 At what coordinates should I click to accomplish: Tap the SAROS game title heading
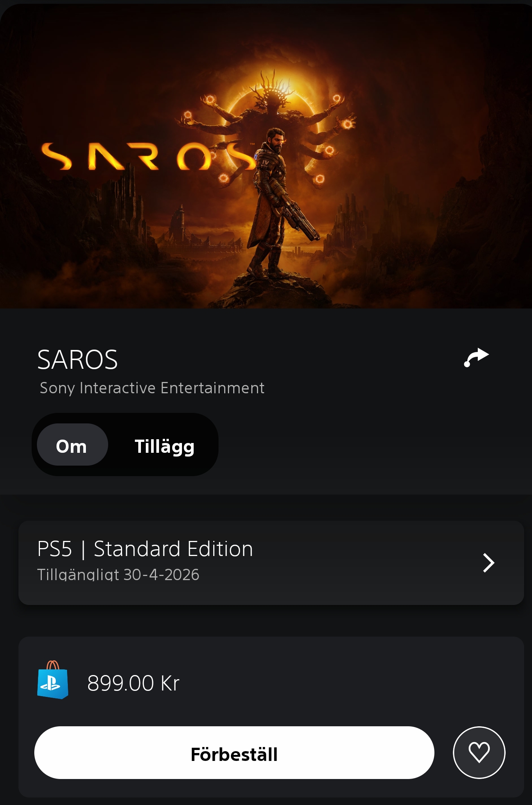point(78,360)
